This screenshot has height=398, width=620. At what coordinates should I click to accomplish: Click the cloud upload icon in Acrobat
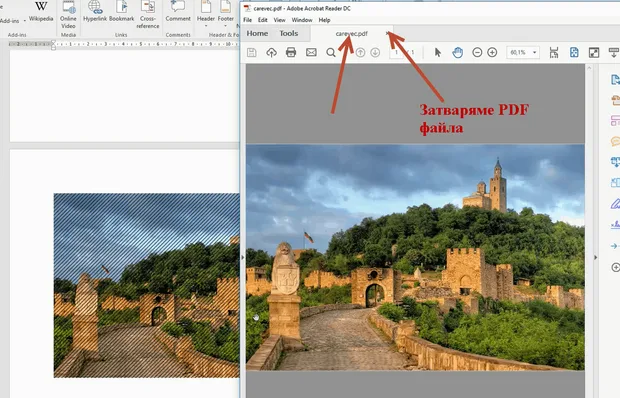(x=271, y=52)
